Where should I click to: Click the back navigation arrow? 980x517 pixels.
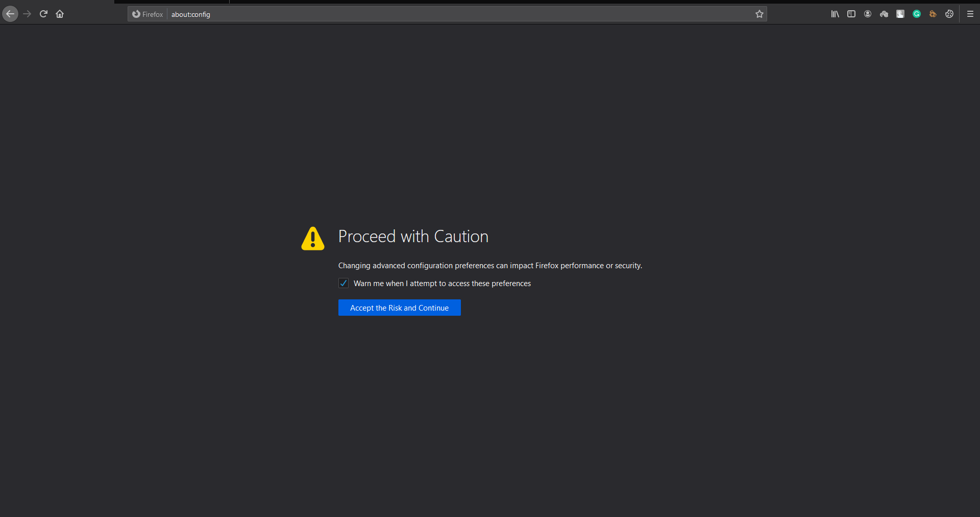10,14
